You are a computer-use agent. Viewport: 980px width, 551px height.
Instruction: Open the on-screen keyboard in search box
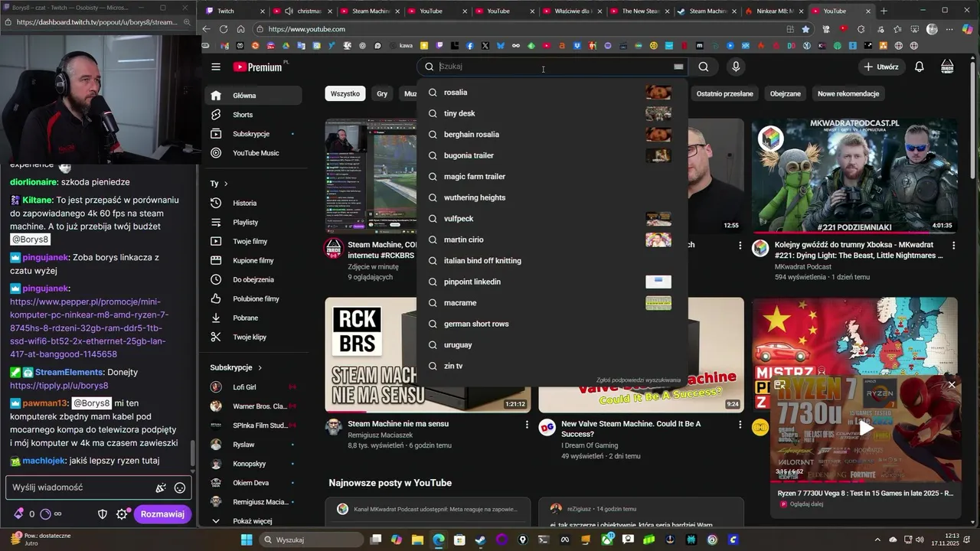point(678,67)
